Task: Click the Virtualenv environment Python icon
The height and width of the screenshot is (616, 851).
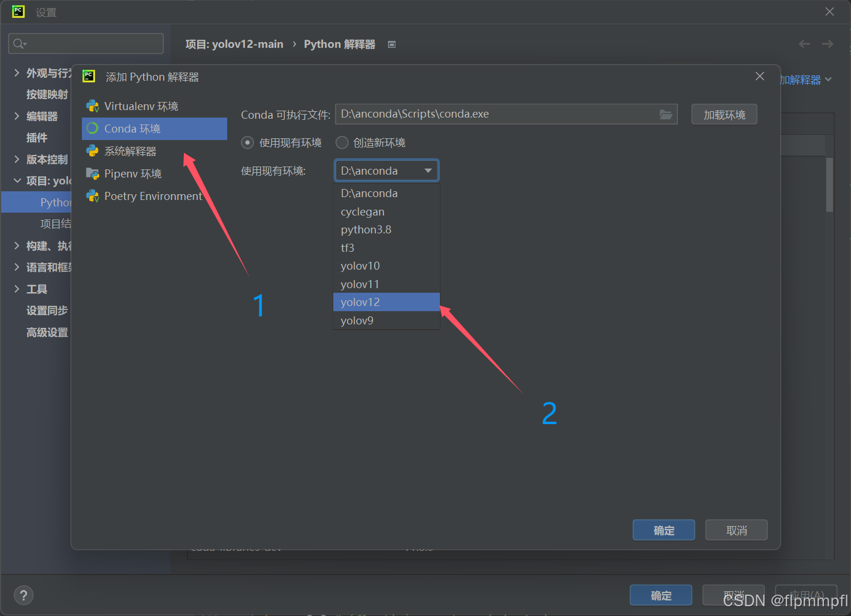Action: (92, 106)
